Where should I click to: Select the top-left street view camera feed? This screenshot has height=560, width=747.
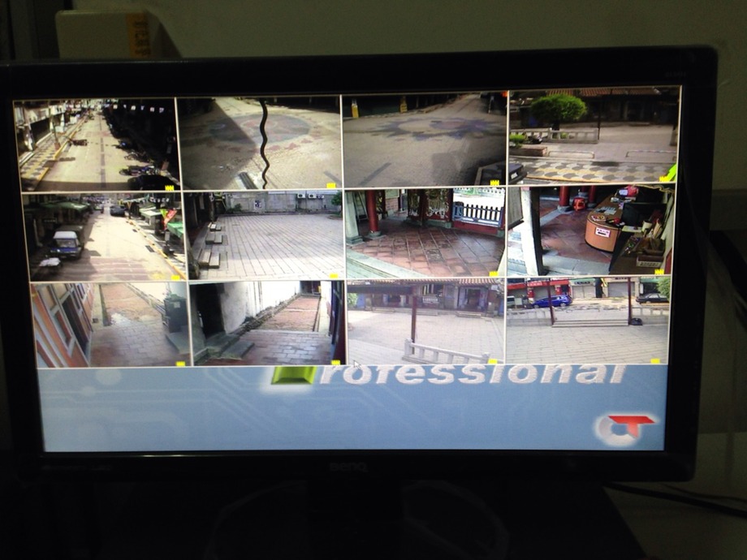click(96, 144)
